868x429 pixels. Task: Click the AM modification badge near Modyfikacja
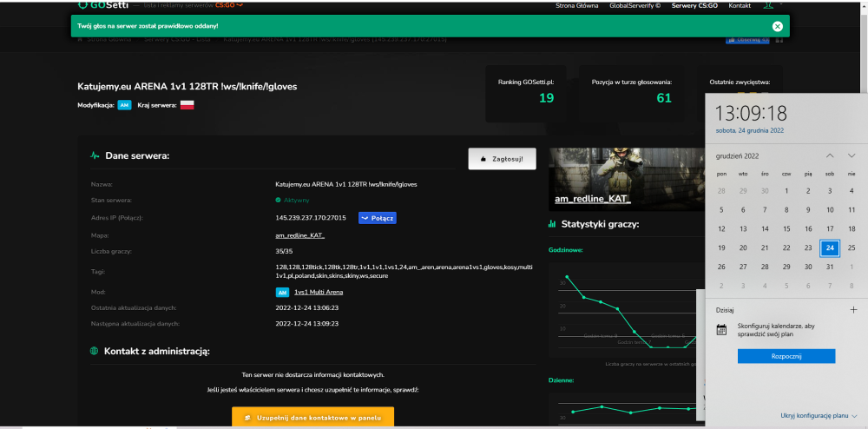tap(124, 105)
